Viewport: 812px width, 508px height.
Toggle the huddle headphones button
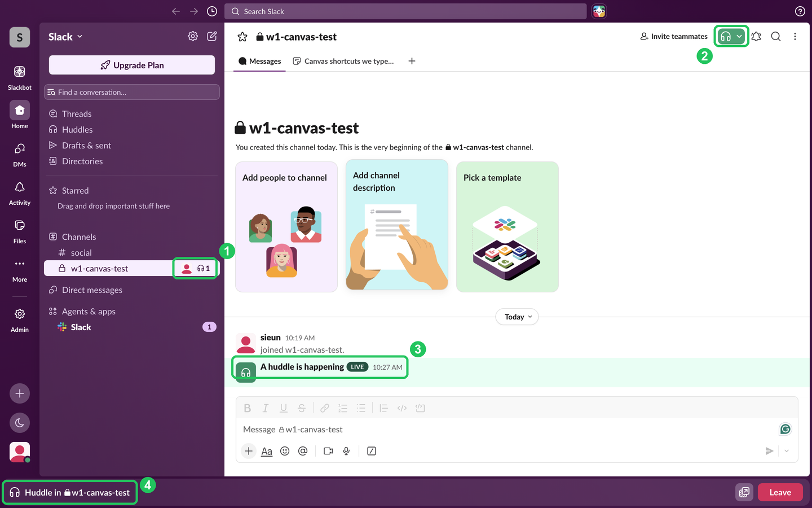pos(726,37)
